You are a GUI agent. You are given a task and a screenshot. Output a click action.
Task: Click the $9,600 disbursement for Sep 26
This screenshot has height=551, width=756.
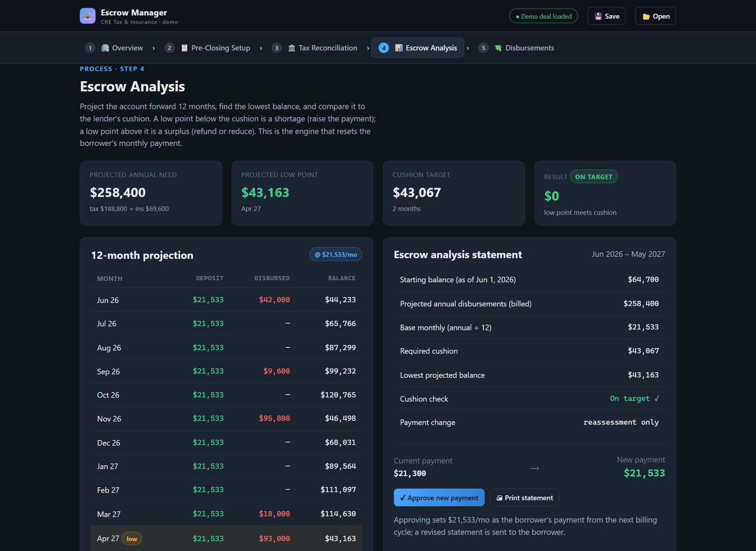(277, 371)
